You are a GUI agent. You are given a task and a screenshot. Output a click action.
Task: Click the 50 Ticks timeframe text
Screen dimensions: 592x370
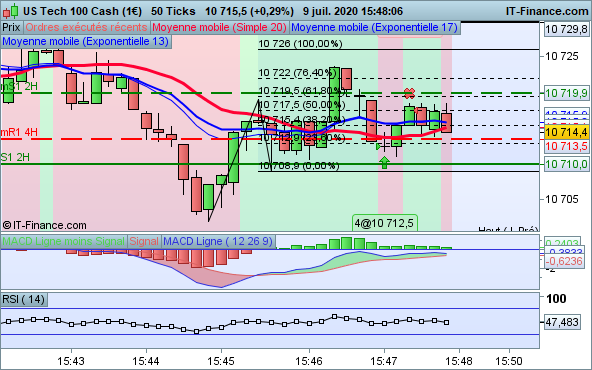click(x=173, y=11)
